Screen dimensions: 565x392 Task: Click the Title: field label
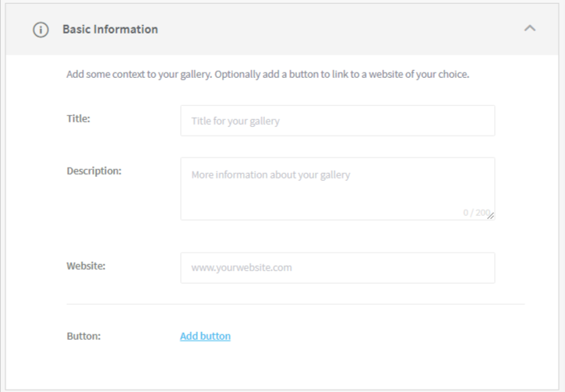pos(79,119)
